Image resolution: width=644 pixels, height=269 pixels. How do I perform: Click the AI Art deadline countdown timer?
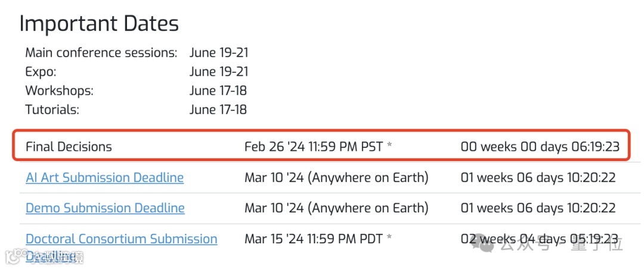click(x=538, y=177)
